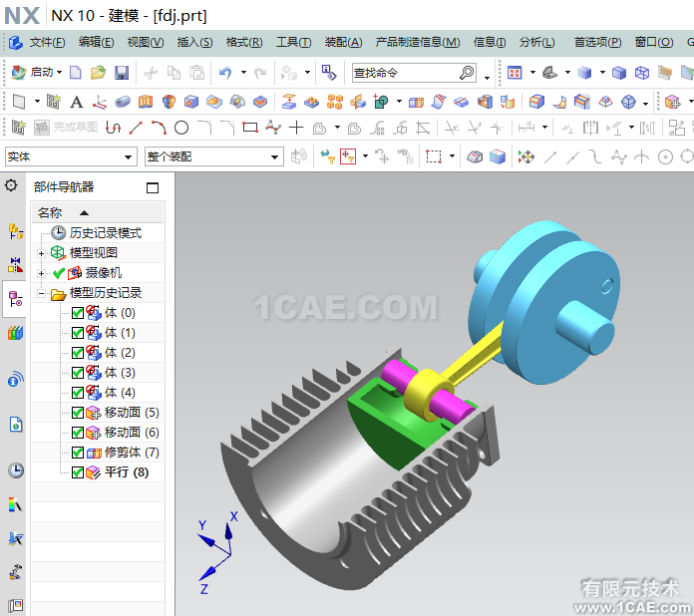Click the Profile sketch curve tool

[113, 128]
